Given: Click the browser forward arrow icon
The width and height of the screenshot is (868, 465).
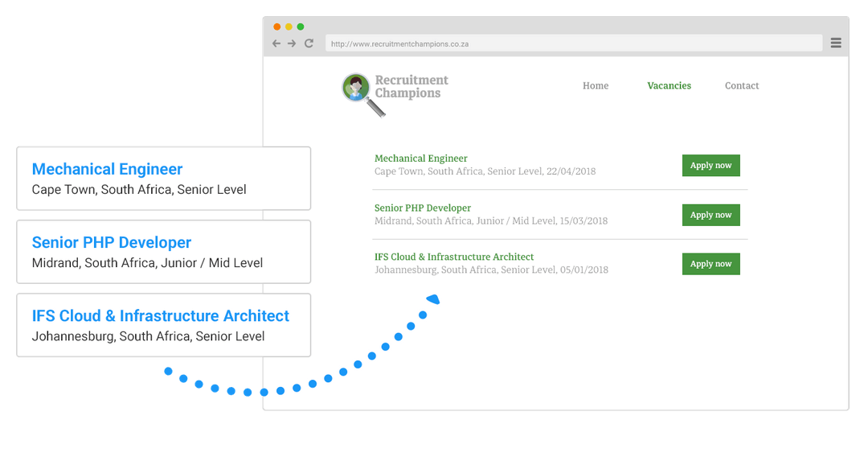Looking at the screenshot, I should pos(292,43).
